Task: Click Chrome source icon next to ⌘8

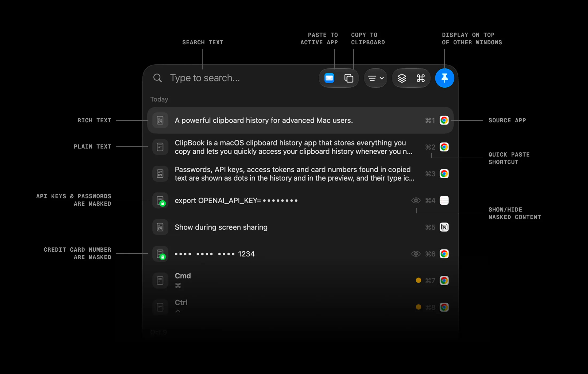Action: click(x=444, y=307)
